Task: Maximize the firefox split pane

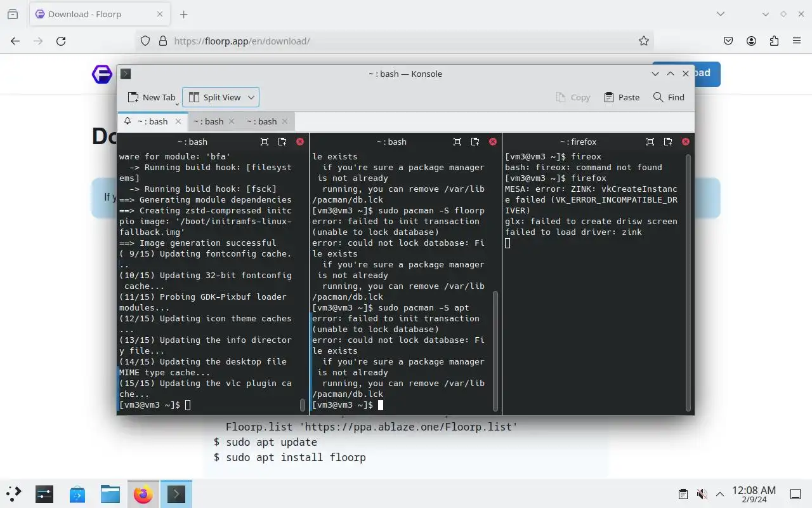Action: (650, 142)
